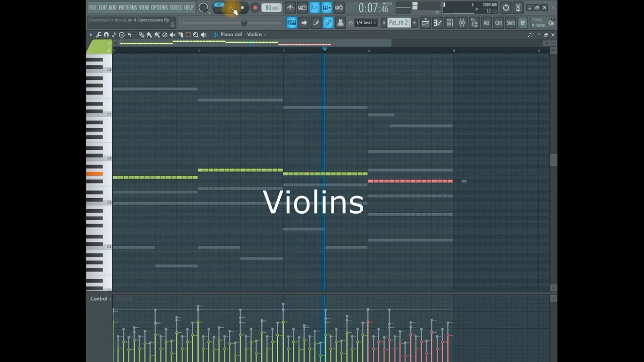Open the mixer icon
Screen dimensions: 644x362
pos(462,23)
